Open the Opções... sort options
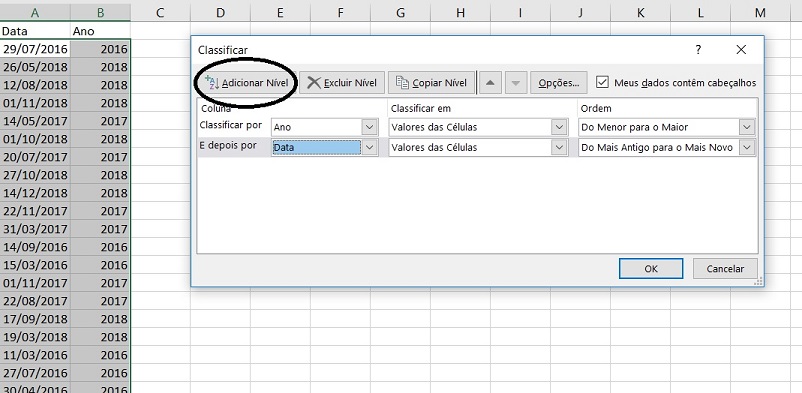The width and height of the screenshot is (802, 393). [x=559, y=82]
